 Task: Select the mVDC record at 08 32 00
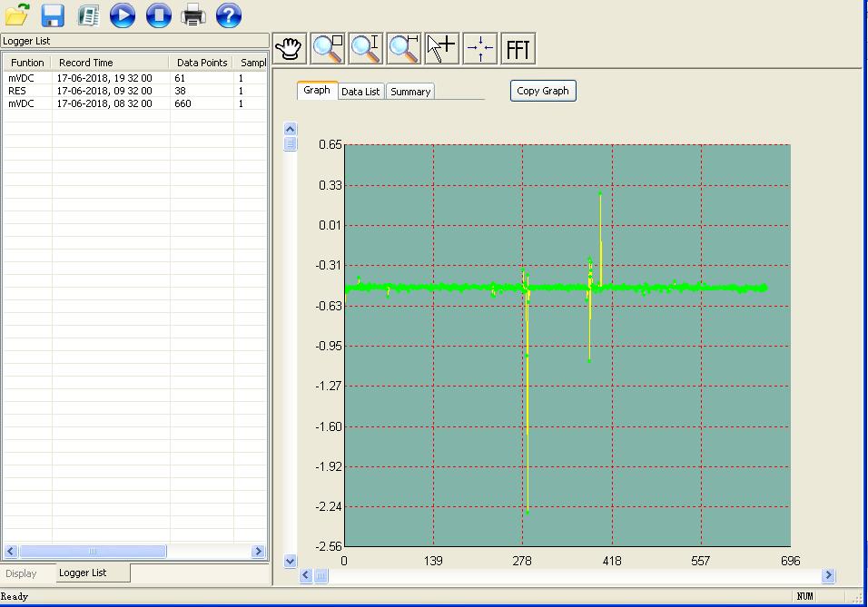point(135,103)
